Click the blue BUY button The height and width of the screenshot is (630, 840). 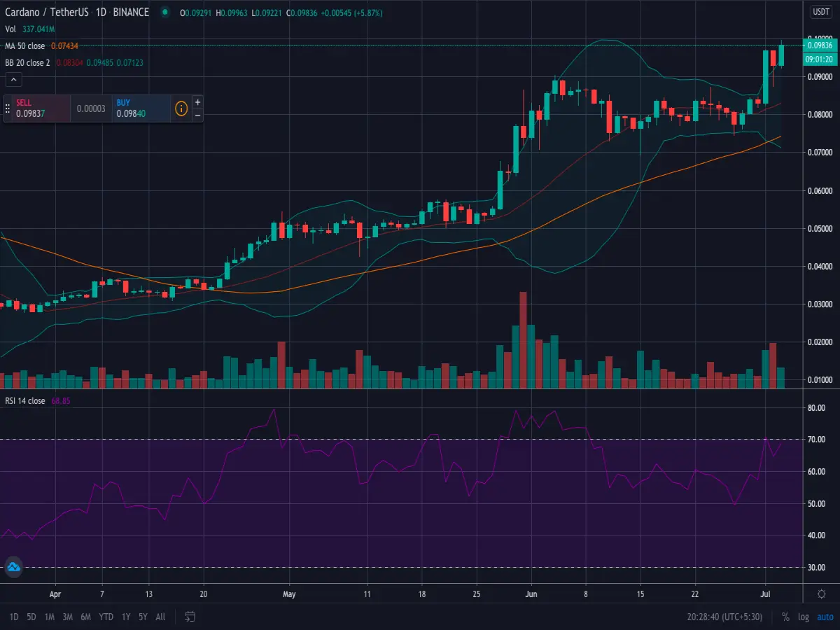pyautogui.click(x=141, y=108)
